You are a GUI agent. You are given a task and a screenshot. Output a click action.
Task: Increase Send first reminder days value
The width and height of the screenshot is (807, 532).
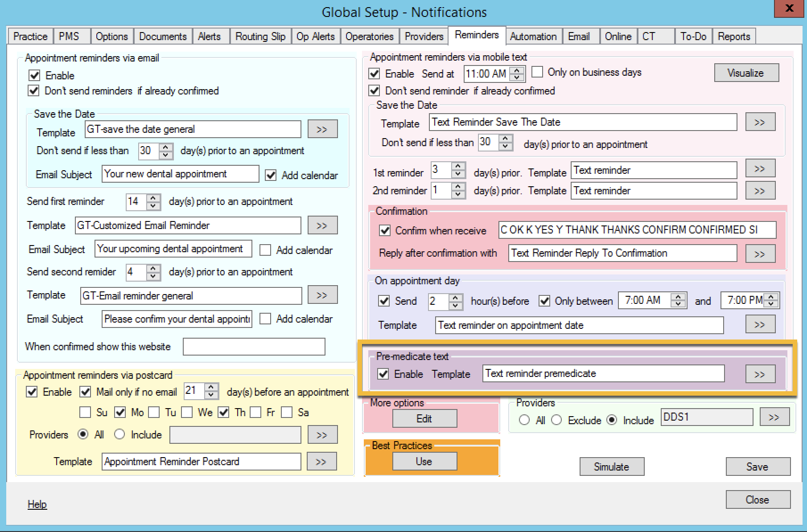coord(153,198)
